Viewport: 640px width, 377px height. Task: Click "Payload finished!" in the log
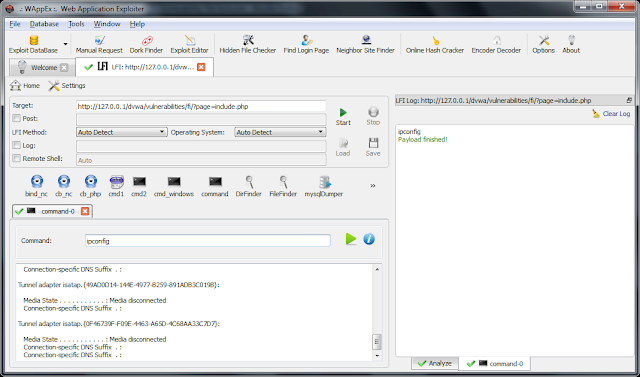pyautogui.click(x=422, y=140)
